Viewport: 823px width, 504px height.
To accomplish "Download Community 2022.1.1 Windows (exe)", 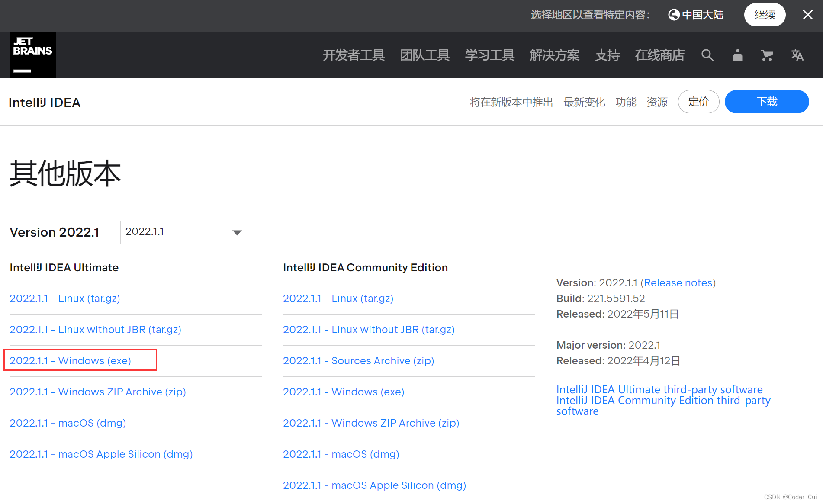I will (x=344, y=392).
